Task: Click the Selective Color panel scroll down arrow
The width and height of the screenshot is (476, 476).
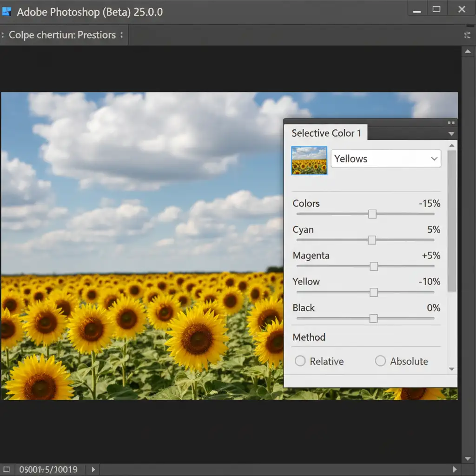Action: click(451, 369)
